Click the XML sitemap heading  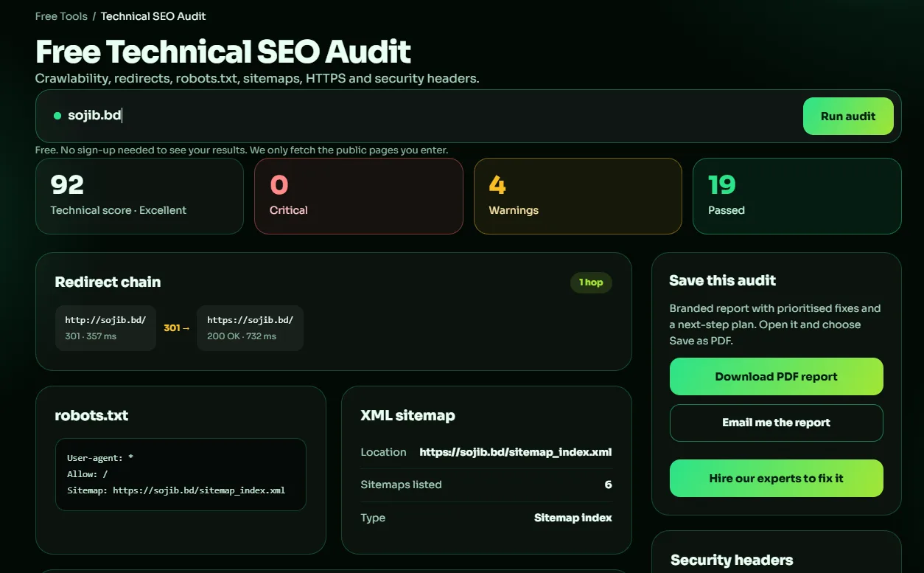click(407, 415)
